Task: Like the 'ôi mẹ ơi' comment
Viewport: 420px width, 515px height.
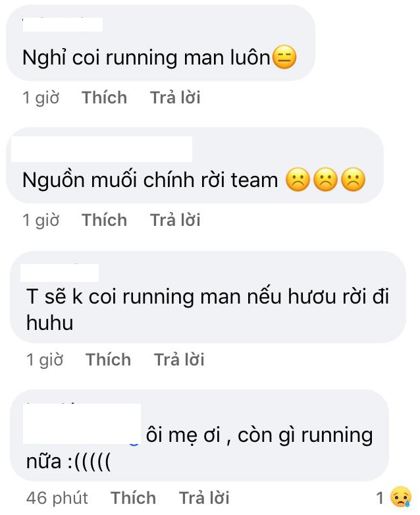Action: (x=133, y=498)
